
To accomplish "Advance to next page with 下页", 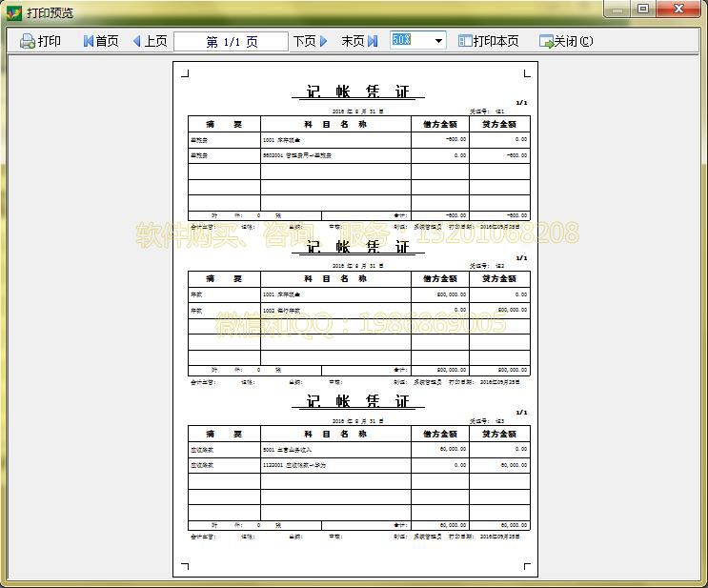I will [311, 41].
